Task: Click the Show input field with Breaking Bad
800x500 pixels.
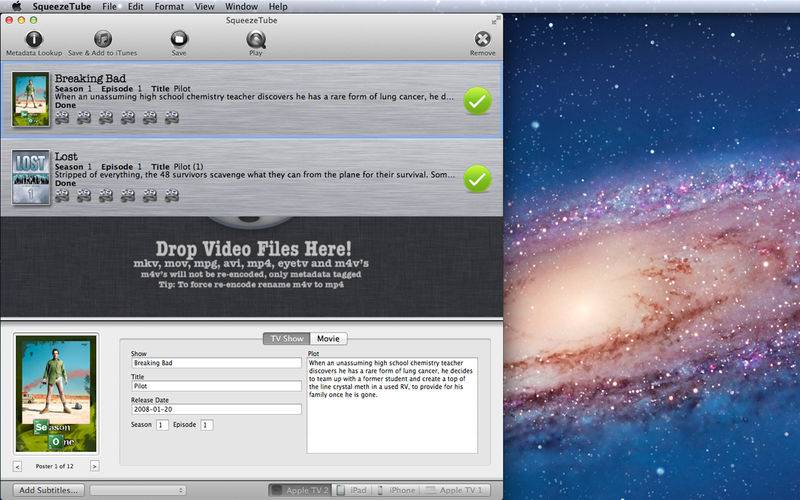Action: point(216,363)
